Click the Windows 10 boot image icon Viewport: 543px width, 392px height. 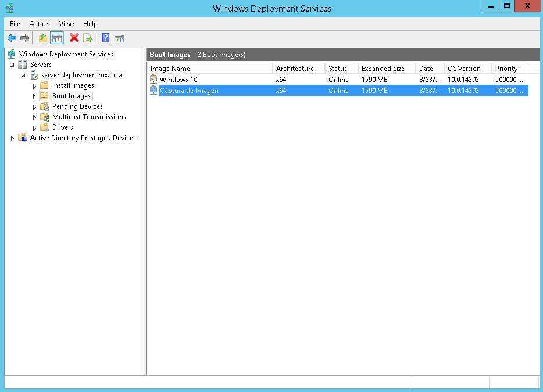click(x=153, y=80)
